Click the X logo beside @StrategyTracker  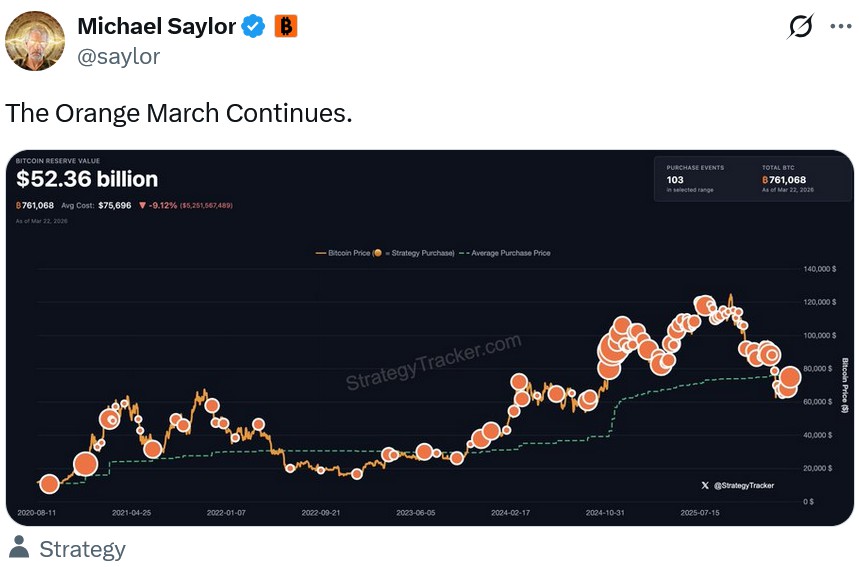(x=705, y=485)
